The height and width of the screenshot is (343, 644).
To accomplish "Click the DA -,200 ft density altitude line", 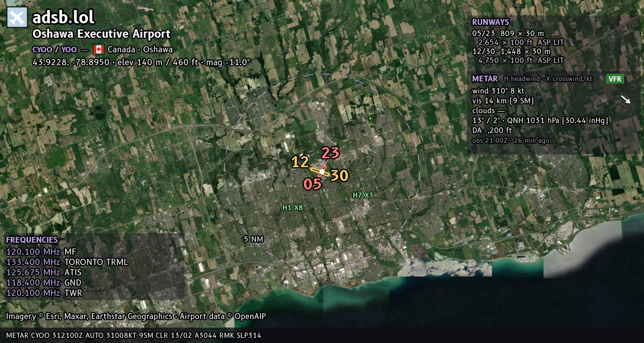I will point(493,130).
